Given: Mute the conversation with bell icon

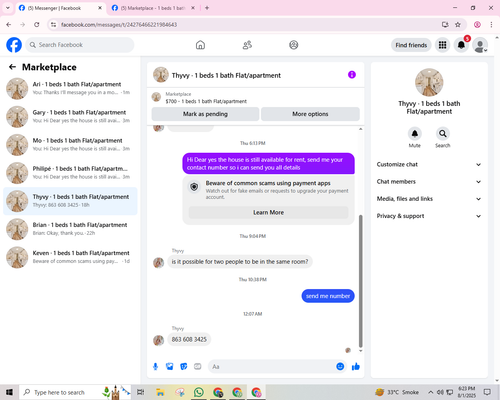Looking at the screenshot, I should click(415, 134).
